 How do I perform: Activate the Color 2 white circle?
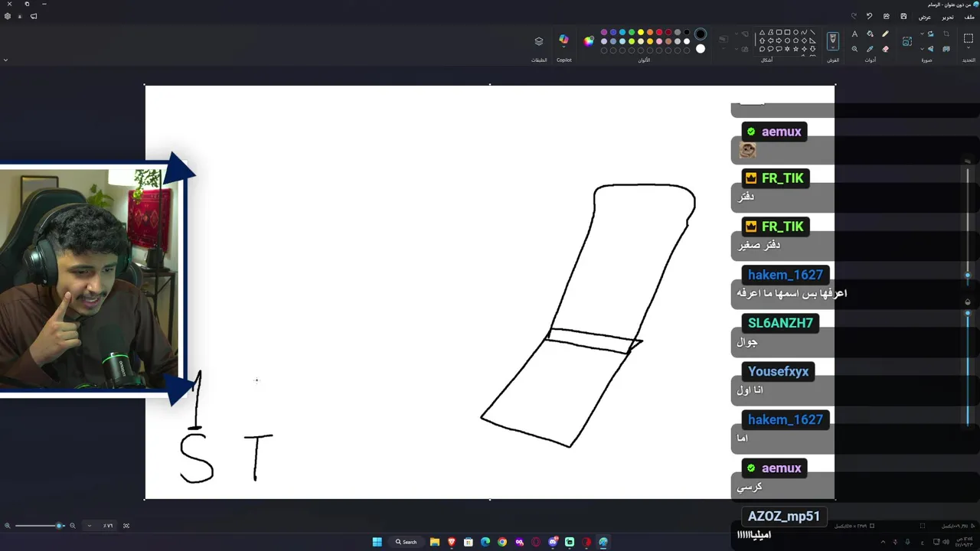point(701,49)
